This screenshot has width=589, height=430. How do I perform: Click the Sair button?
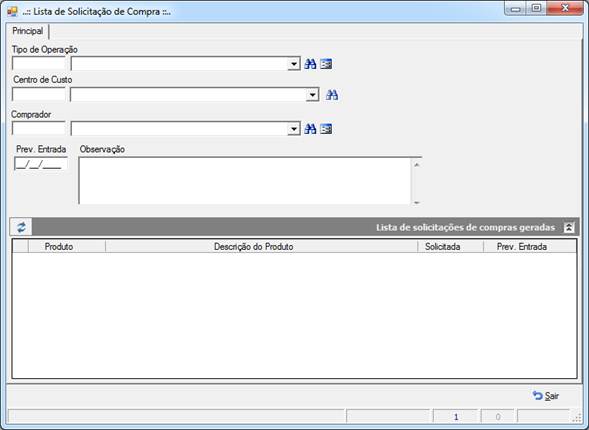546,396
